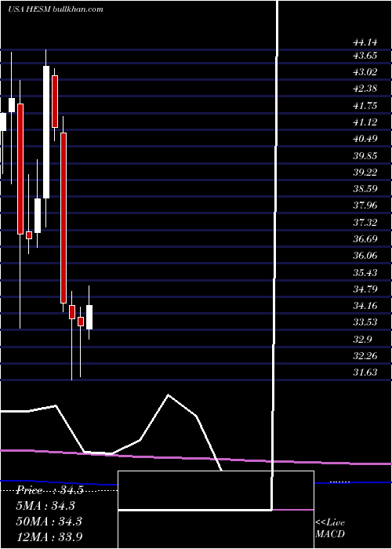The image size is (392, 549).
Task: Click the 41.12 price level label
Action: pyautogui.click(x=365, y=122)
